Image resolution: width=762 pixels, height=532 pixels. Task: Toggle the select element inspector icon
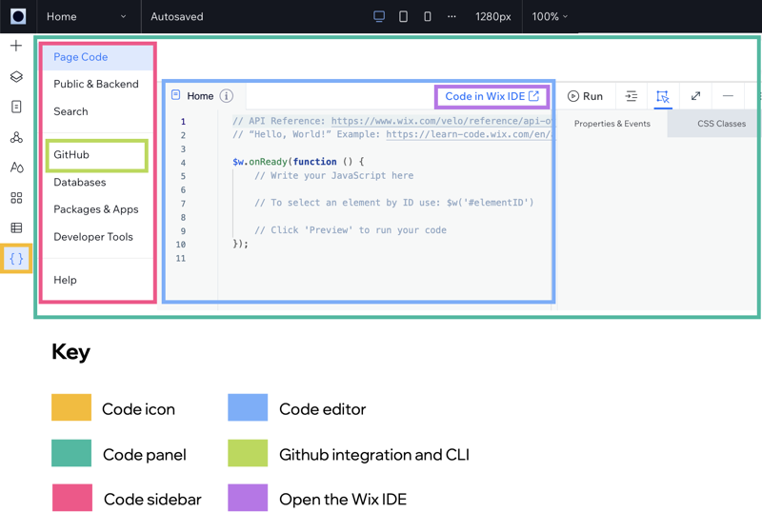(x=662, y=96)
